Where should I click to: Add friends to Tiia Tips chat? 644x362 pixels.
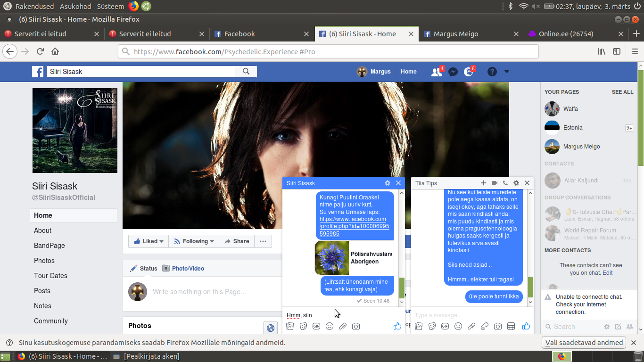pyautogui.click(x=484, y=183)
